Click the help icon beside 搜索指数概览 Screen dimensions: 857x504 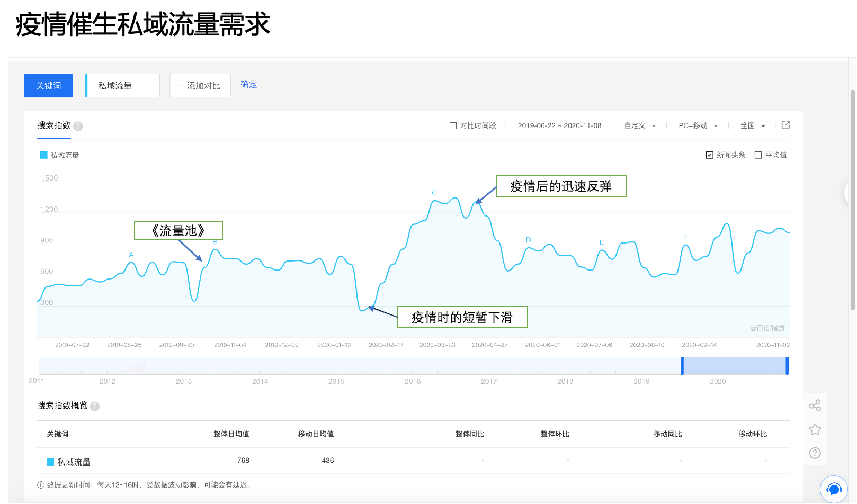click(95, 406)
